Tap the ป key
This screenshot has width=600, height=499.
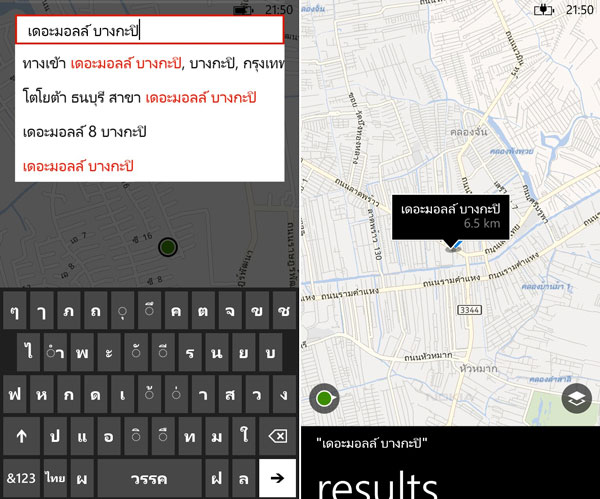(x=55, y=436)
